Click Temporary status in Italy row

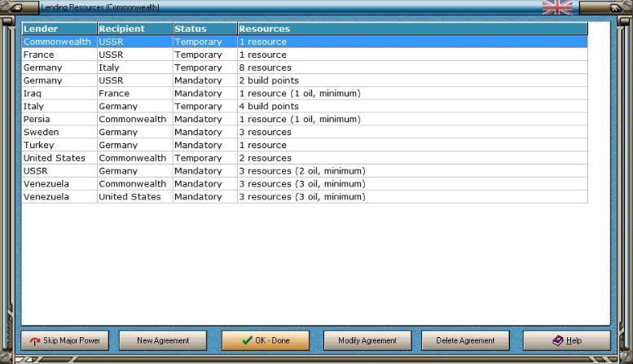click(205, 106)
